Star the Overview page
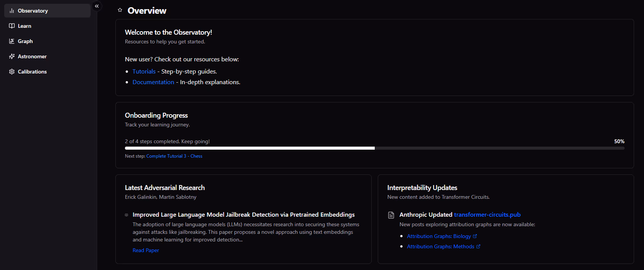Viewport: 644px width, 270px height. point(120,10)
